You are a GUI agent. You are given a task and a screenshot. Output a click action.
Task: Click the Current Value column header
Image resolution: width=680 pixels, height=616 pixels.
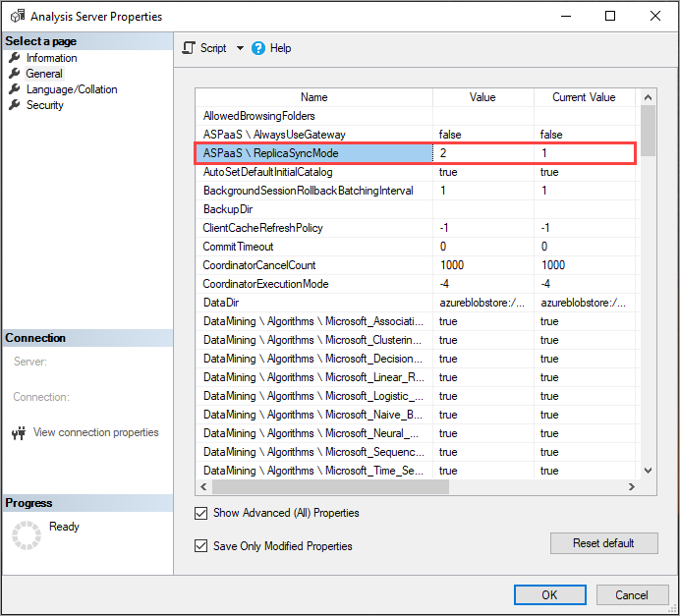pyautogui.click(x=584, y=97)
